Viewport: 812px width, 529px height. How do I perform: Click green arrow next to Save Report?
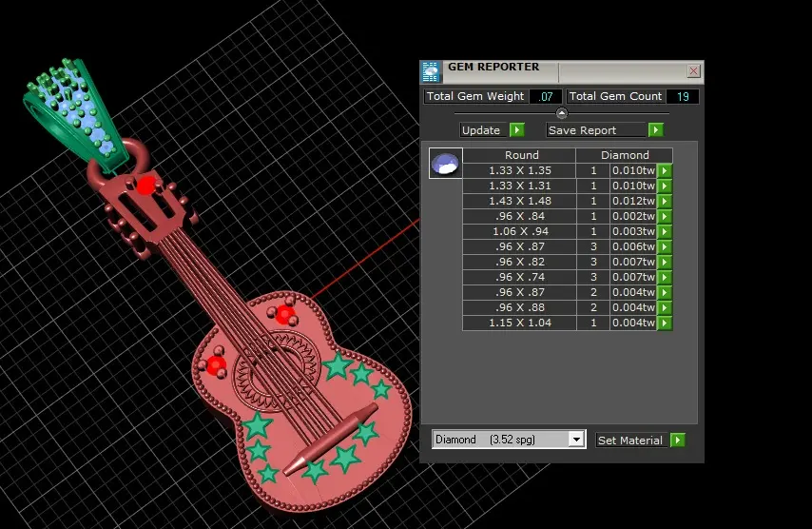656,130
